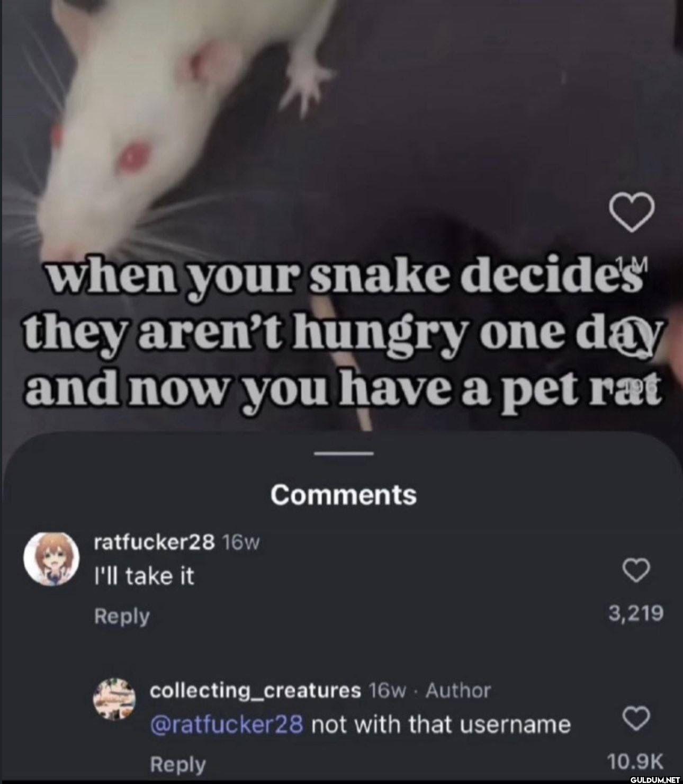Open the ratfucker28 username link

[x=154, y=542]
